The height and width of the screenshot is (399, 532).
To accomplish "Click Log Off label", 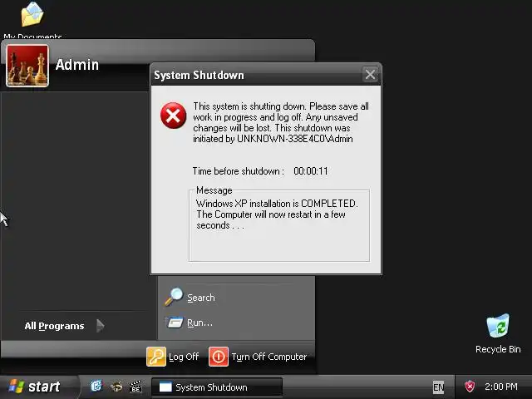I will pos(184,357).
